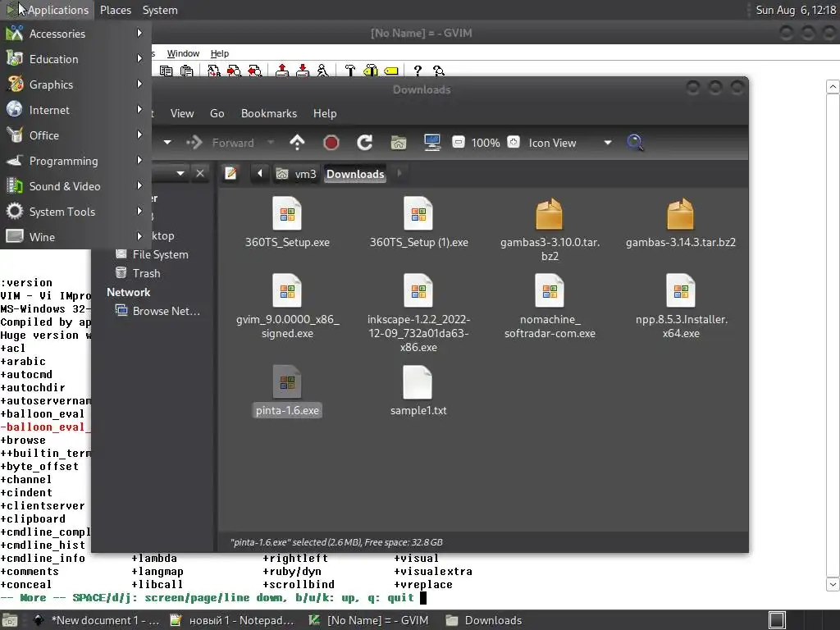Select the pinta-1.6.exe file

[287, 390]
